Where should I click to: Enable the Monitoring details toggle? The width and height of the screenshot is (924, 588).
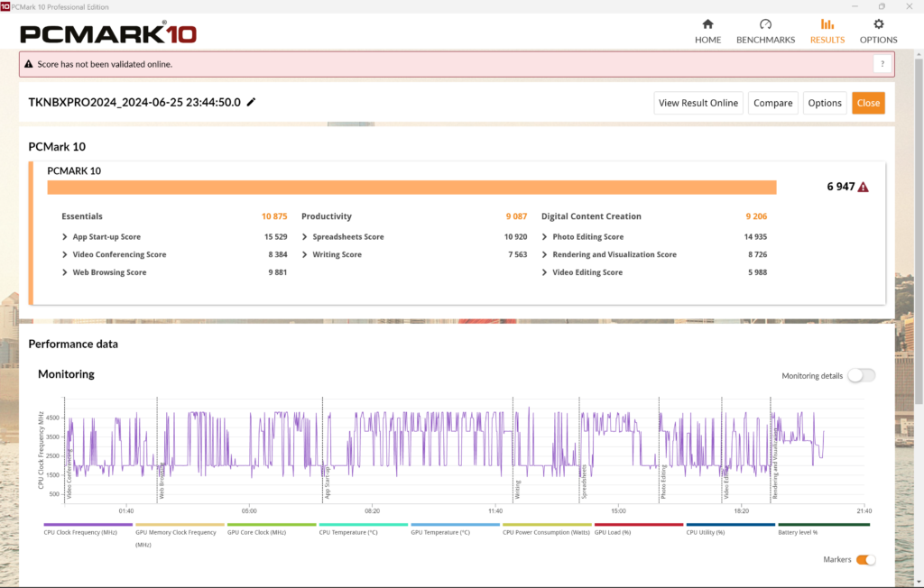point(861,375)
